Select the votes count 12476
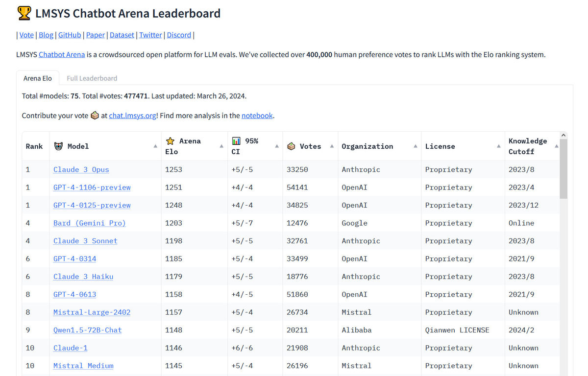The width and height of the screenshot is (588, 376). (297, 223)
